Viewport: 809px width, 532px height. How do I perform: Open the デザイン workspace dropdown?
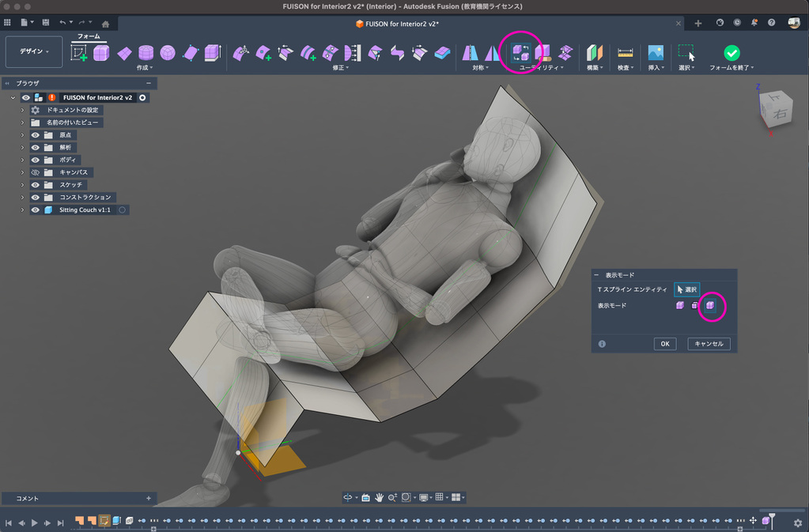click(x=34, y=51)
